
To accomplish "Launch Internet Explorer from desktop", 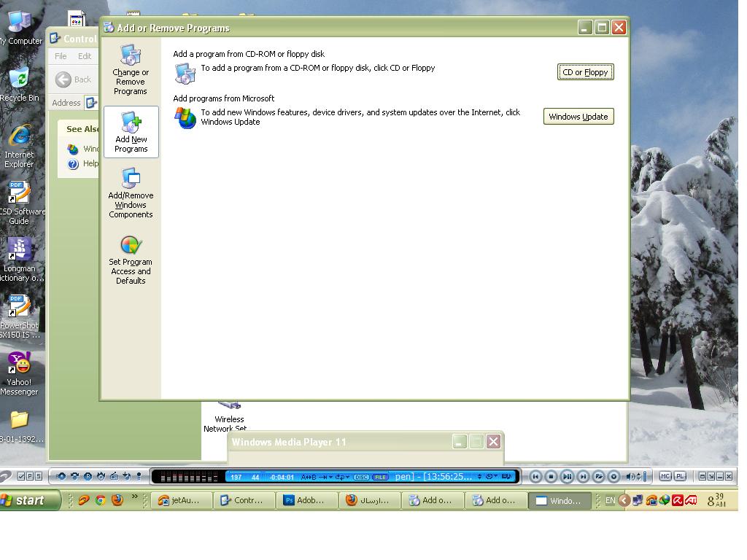I will (x=19, y=146).
